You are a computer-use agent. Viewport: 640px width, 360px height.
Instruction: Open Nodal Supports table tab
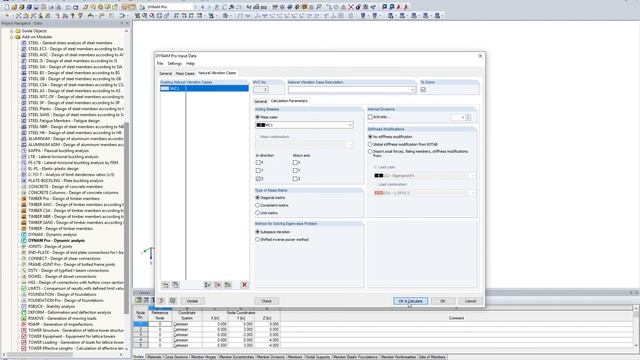pyautogui.click(x=318, y=357)
